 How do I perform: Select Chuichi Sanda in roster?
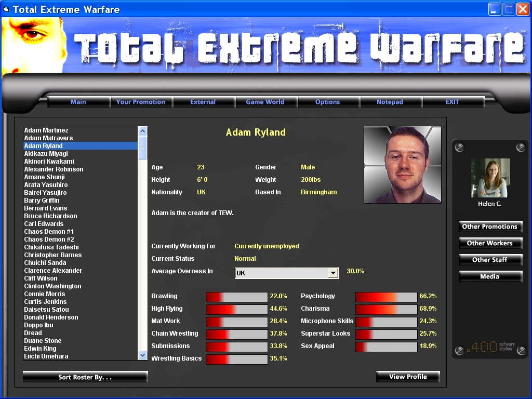tap(81, 263)
